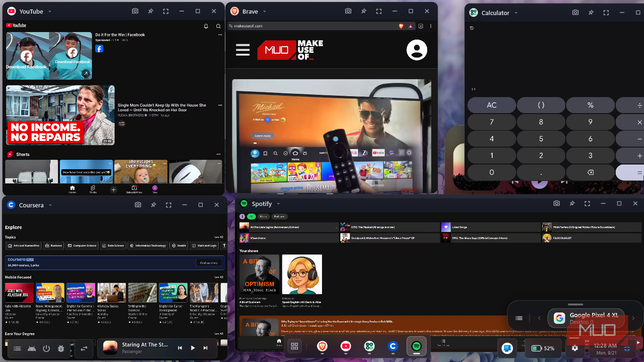Open YouTube Subscriptions tab
The height and width of the screenshot is (362, 644).
(x=134, y=189)
